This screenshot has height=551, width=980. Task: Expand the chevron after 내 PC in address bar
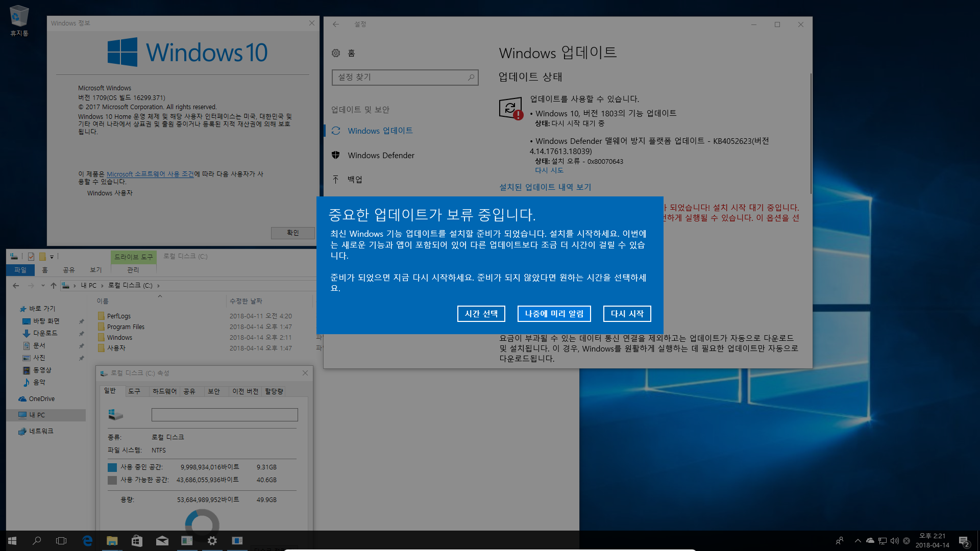(x=102, y=286)
